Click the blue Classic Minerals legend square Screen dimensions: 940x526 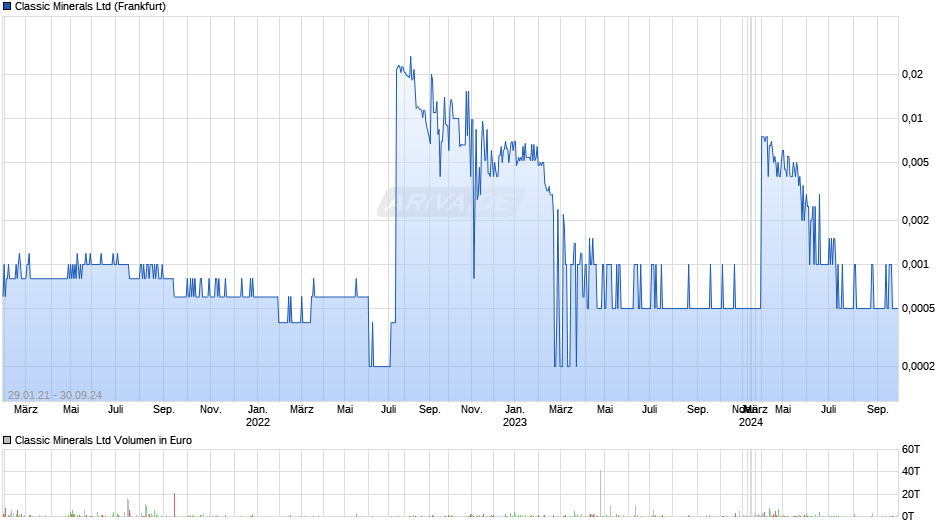[7, 6]
